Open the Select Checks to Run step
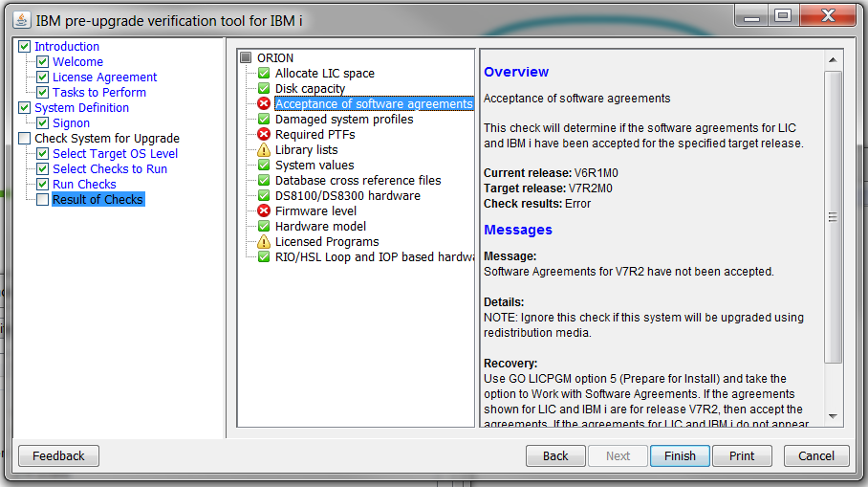868x487 pixels. click(110, 169)
